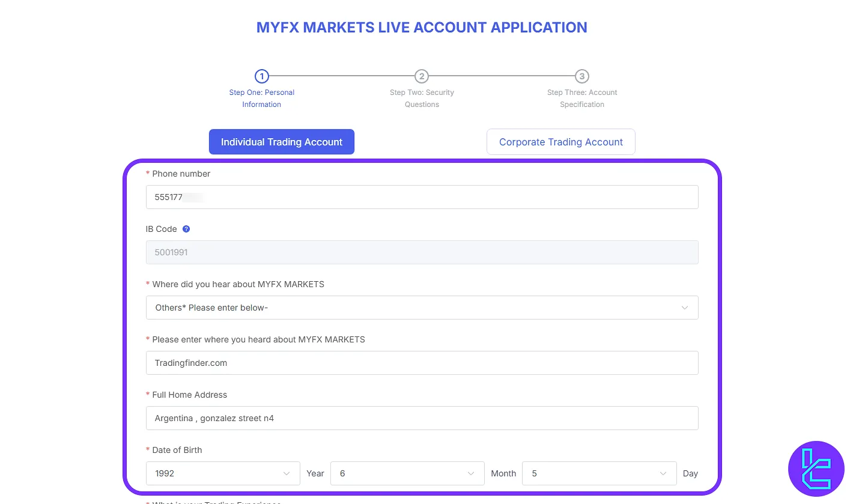Select Individual Trading Account option
The width and height of the screenshot is (853, 504).
click(x=281, y=142)
